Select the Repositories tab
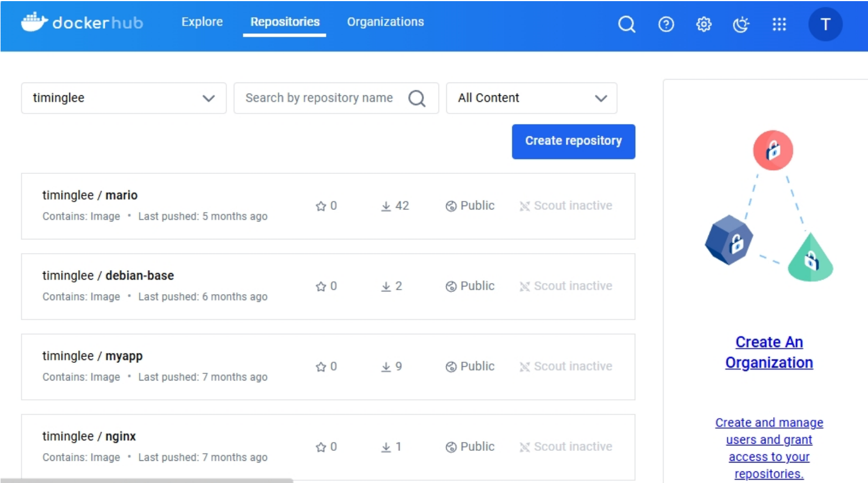The width and height of the screenshot is (868, 483). coord(285,22)
